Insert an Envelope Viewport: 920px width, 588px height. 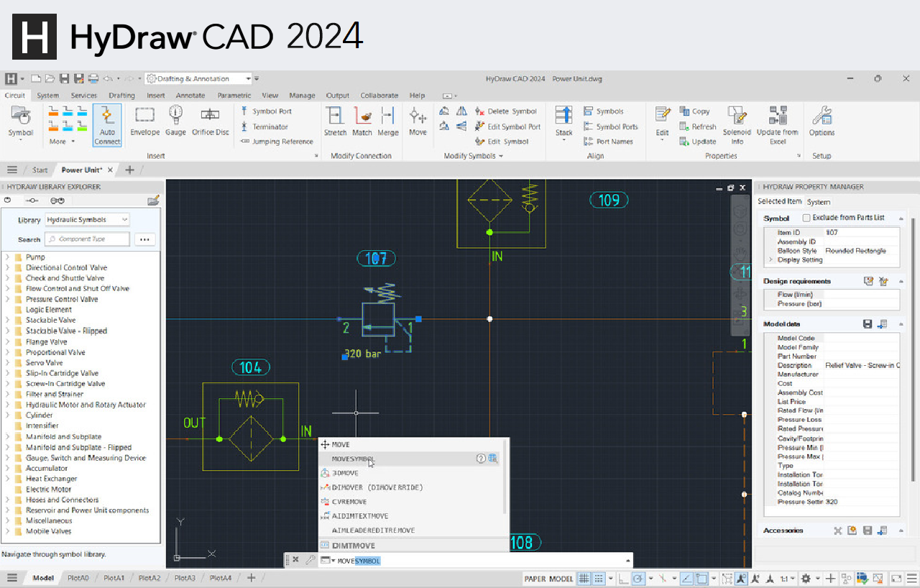[x=145, y=121]
